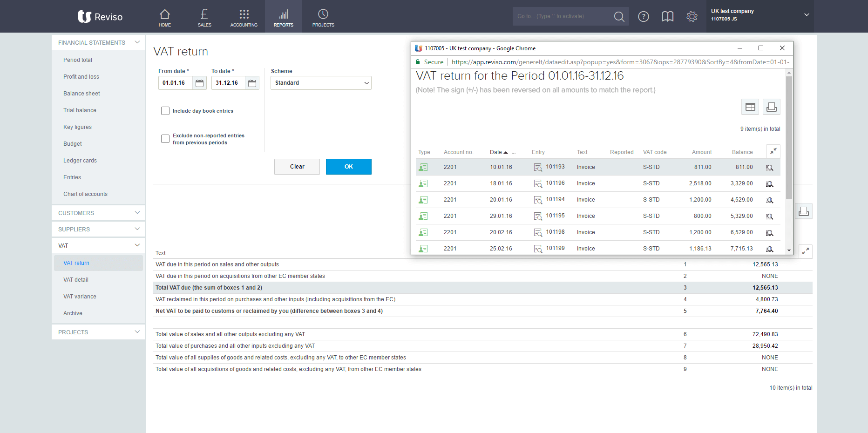Click the help question mark icon

pyautogui.click(x=643, y=17)
